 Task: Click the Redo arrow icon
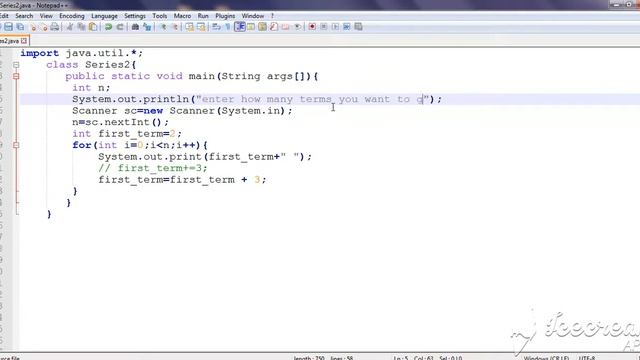120,27
